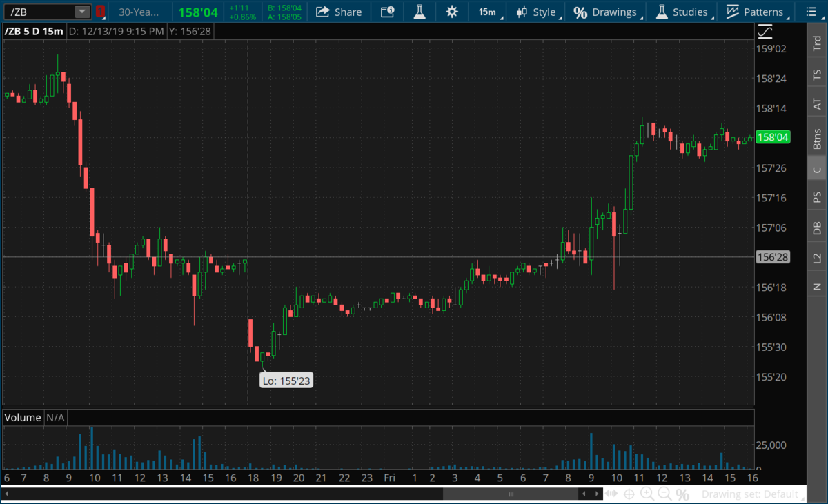
Task: Open the news and alerts icon beside Share
Action: [x=388, y=12]
